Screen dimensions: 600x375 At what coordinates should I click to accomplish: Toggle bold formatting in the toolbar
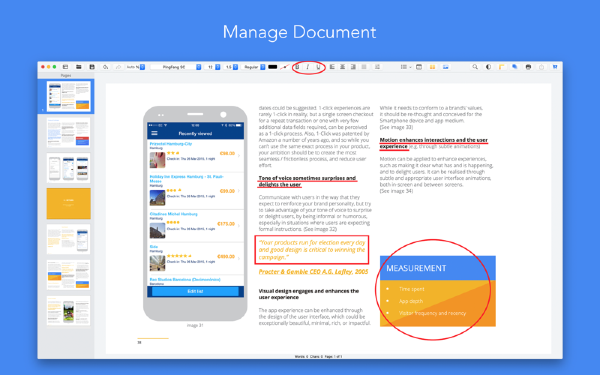point(297,67)
